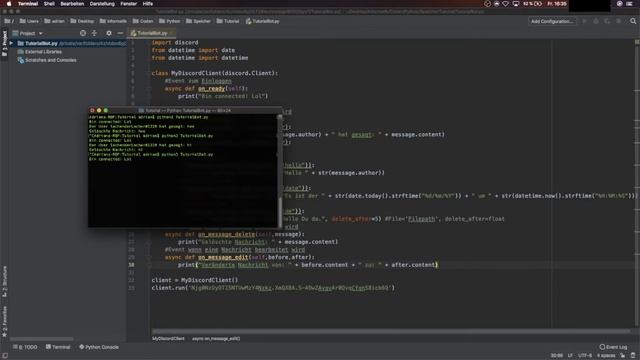The width and height of the screenshot is (640, 360).
Task: Click the cursor position 30:86 status entry
Action: click(x=556, y=356)
